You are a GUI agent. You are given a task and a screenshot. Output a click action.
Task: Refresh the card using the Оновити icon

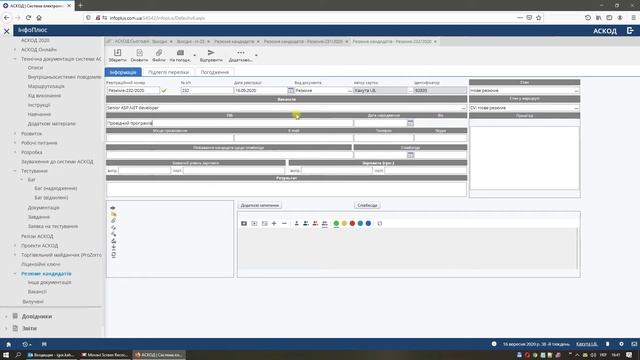pos(139,53)
